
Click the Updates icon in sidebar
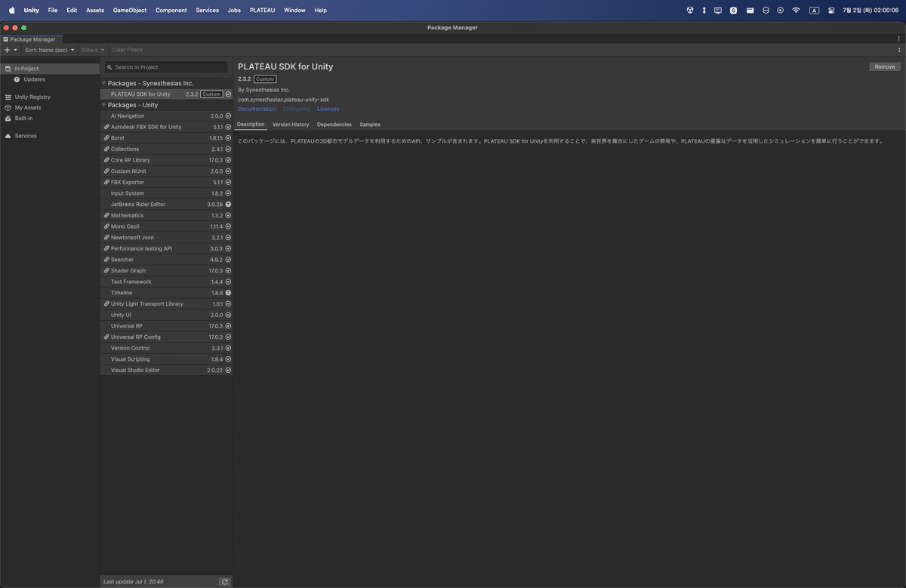(x=15, y=79)
